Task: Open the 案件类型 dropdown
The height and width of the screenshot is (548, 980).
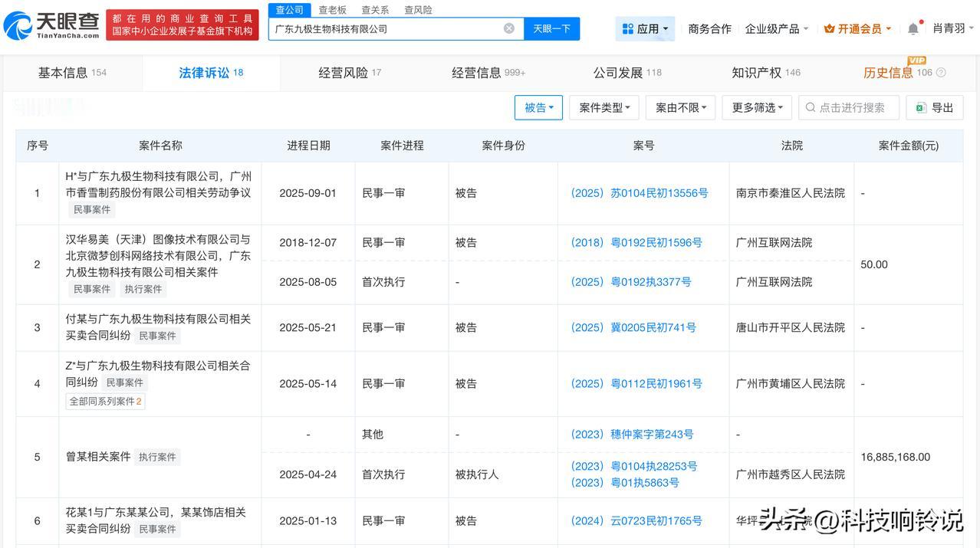Action: point(604,107)
